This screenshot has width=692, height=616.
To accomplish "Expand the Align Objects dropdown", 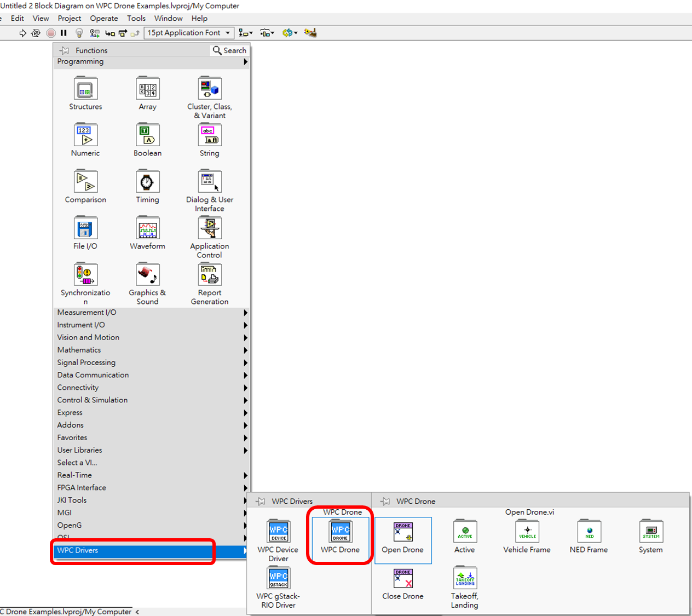I will click(245, 33).
